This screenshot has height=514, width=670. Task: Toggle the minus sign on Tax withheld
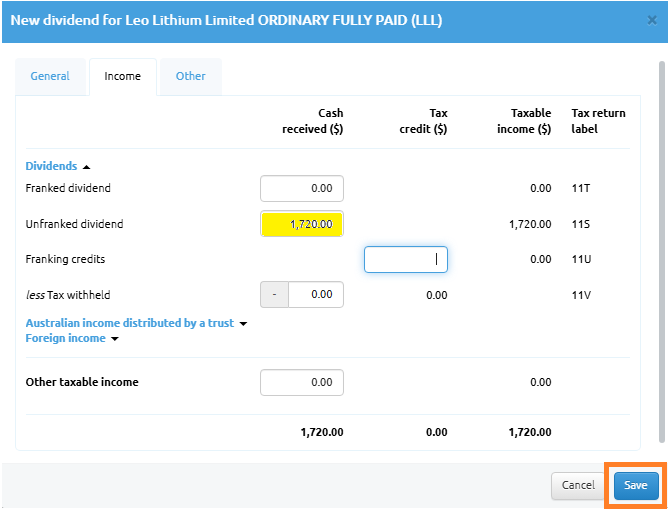[x=274, y=294]
